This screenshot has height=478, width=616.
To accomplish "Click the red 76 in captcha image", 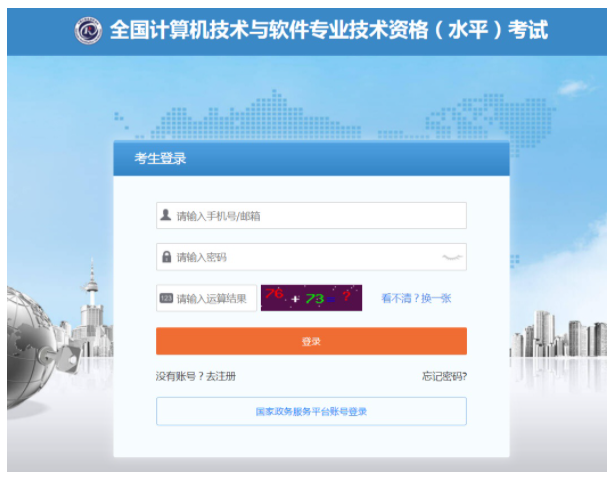I will click(x=274, y=293).
